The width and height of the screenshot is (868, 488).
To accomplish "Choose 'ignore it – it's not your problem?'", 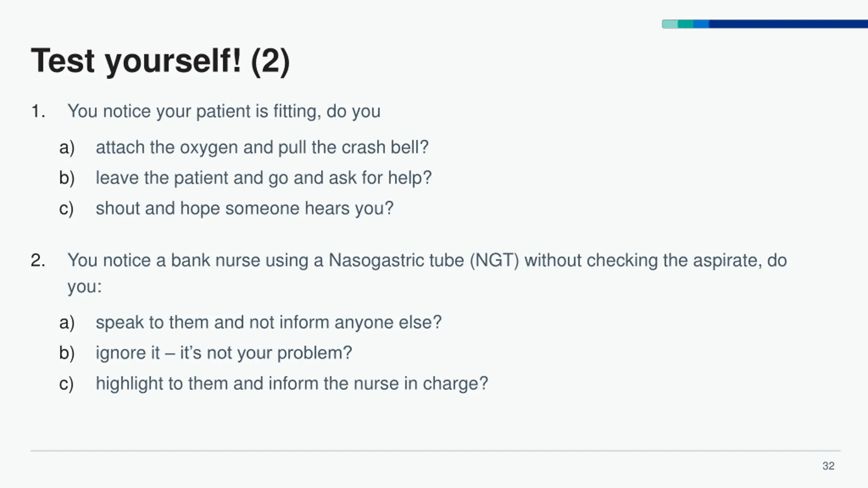I will click(224, 353).
